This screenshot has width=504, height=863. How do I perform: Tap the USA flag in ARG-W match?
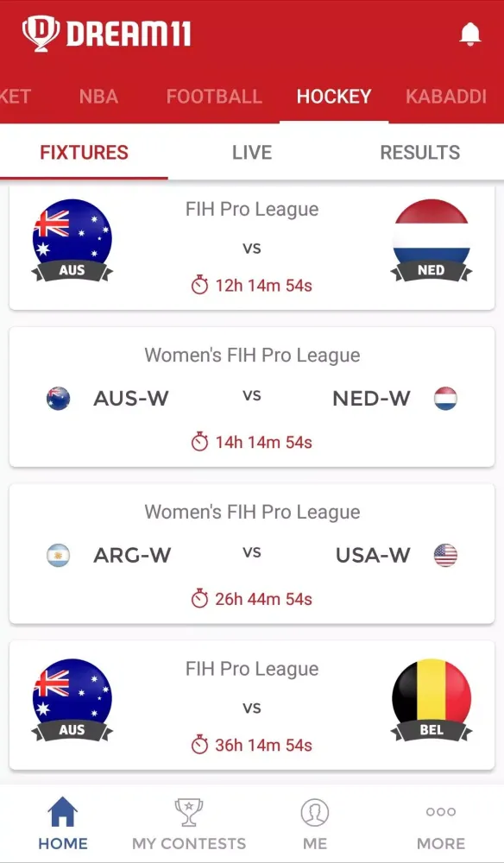pyautogui.click(x=445, y=556)
